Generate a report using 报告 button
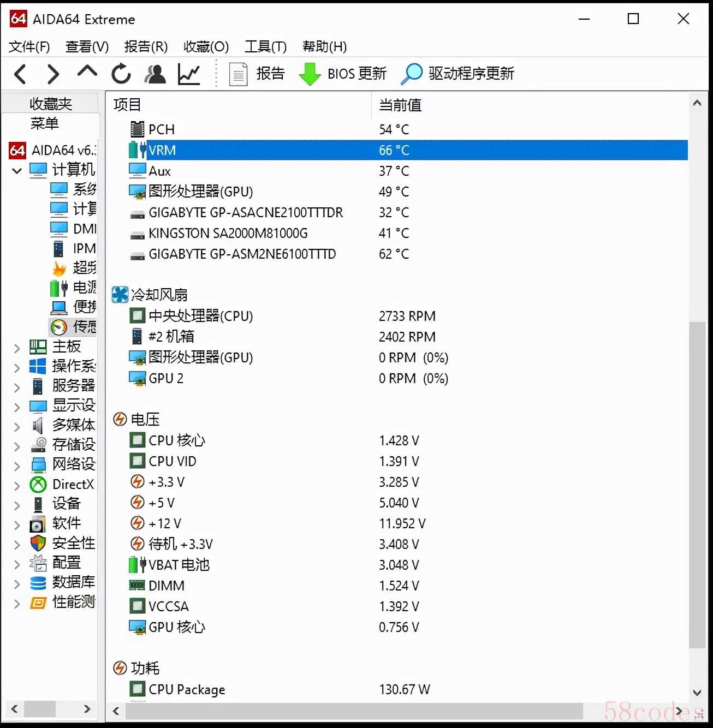This screenshot has width=713, height=728. tap(257, 74)
